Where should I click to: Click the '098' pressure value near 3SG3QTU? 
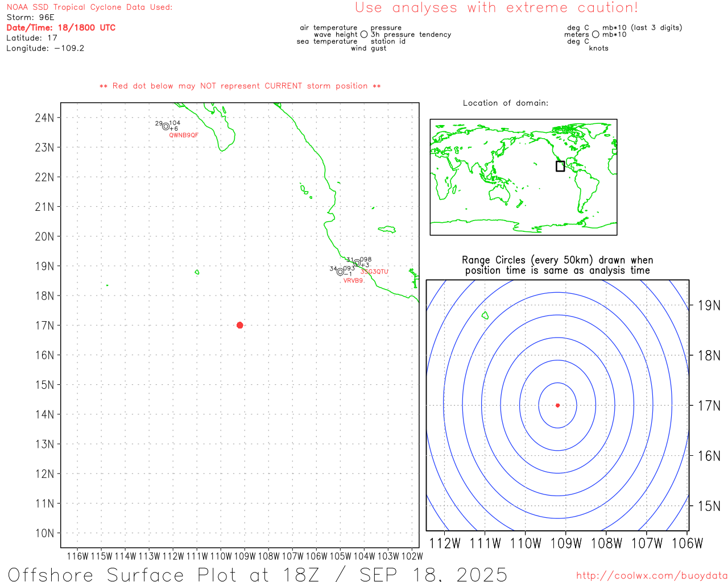coord(366,259)
